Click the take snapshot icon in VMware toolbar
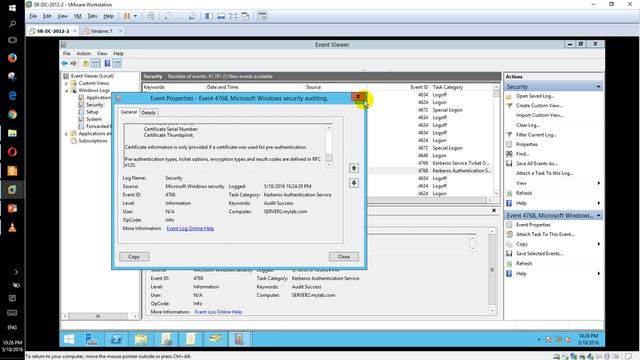Image resolution: width=640 pixels, height=360 pixels. 168,16
